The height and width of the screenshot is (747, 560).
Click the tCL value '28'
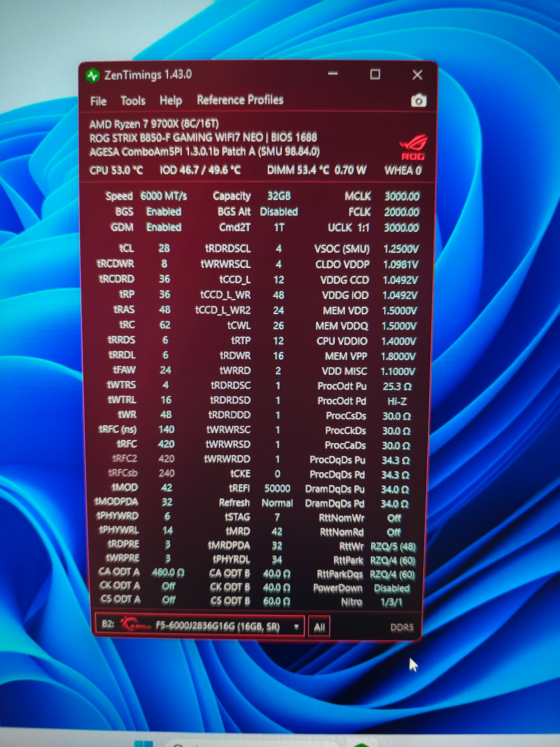click(164, 248)
